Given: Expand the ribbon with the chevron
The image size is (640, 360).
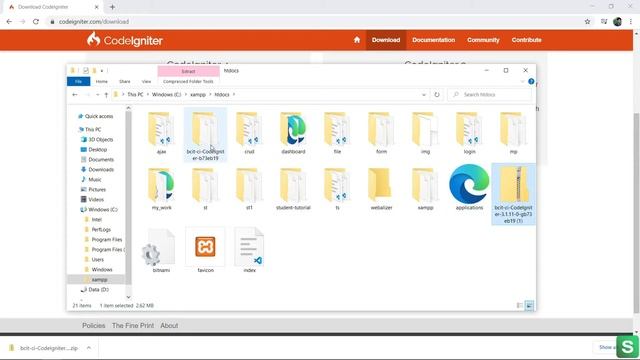Looking at the screenshot, I should click(x=522, y=82).
